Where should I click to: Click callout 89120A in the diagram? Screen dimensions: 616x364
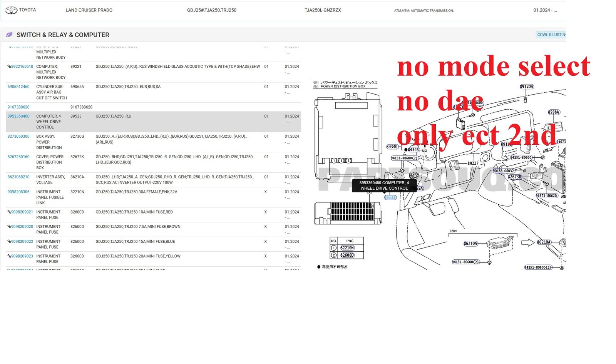tap(527, 87)
